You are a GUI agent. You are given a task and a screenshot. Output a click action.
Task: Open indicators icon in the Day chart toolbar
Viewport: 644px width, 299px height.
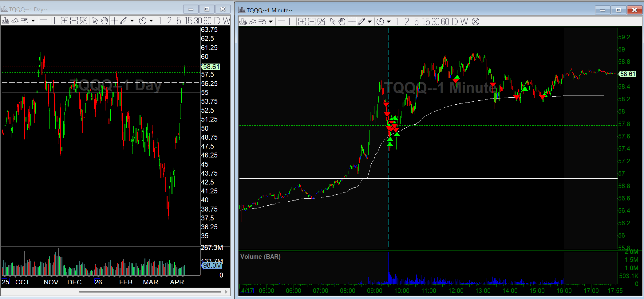(x=15, y=21)
